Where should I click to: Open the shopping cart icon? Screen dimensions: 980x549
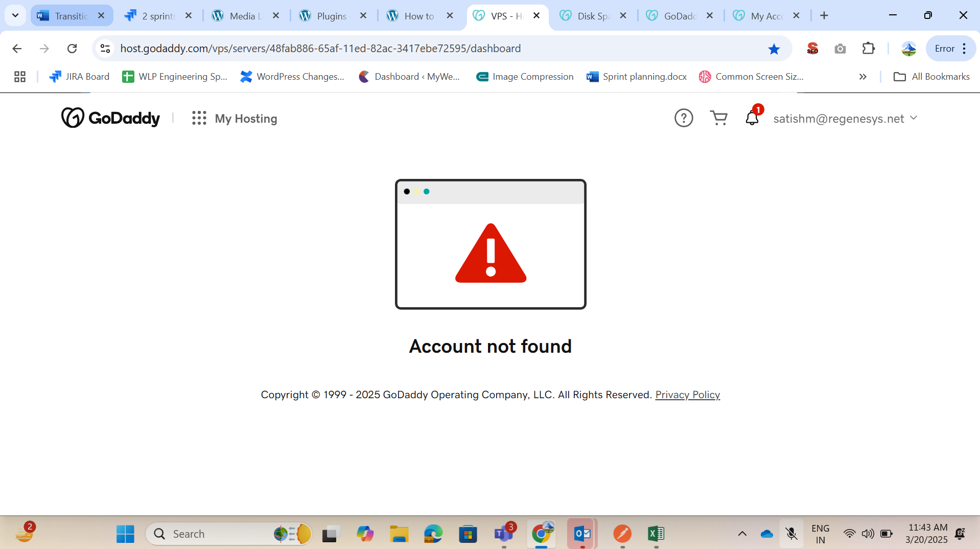tap(718, 118)
